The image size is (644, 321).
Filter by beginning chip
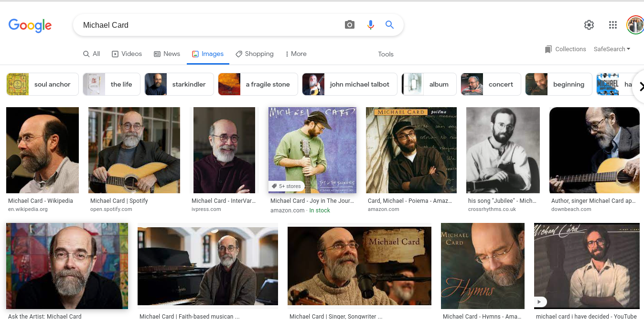point(558,84)
